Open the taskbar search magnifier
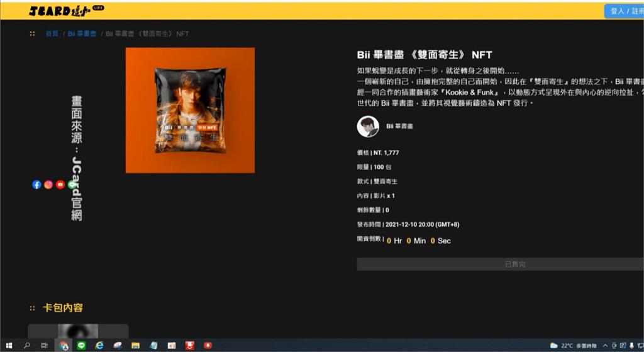Image resolution: width=644 pixels, height=352 pixels. [26, 346]
